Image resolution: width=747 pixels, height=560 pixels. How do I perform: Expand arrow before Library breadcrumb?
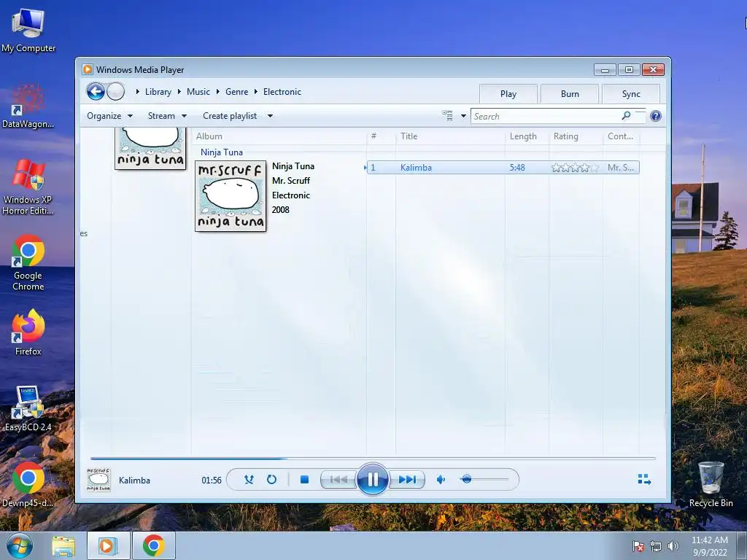point(138,91)
